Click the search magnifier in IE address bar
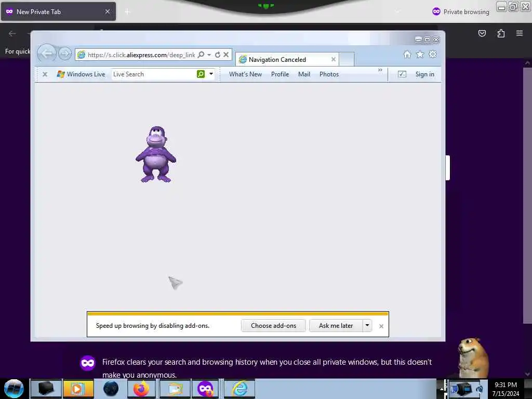Image resolution: width=532 pixels, height=399 pixels. click(201, 55)
